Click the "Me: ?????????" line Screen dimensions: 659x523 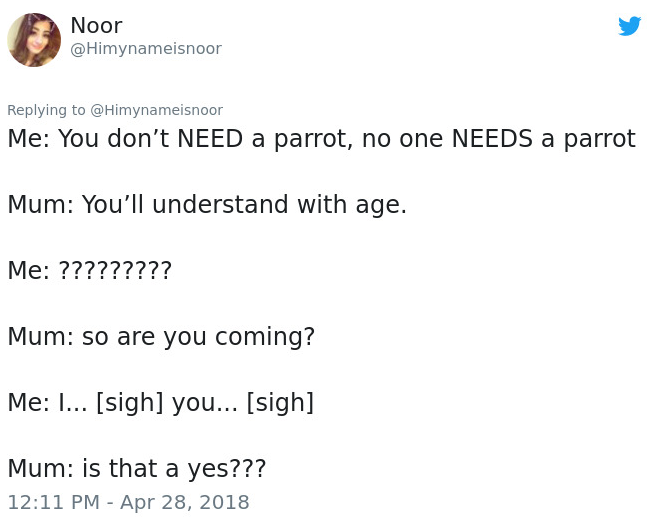[x=90, y=271]
